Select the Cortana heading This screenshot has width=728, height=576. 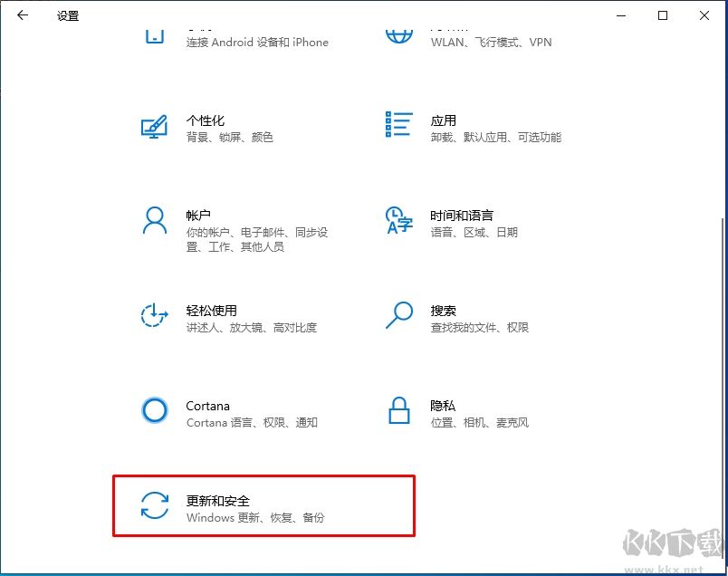pyautogui.click(x=208, y=406)
